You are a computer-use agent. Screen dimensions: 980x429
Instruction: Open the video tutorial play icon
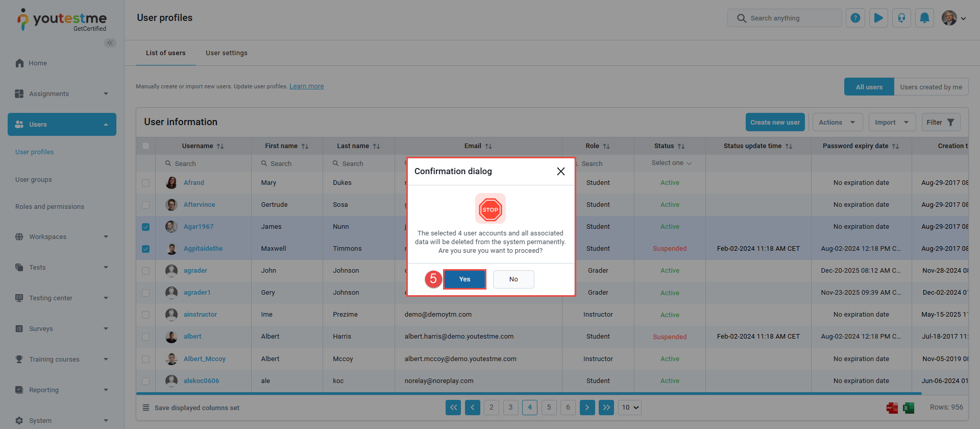coord(878,18)
